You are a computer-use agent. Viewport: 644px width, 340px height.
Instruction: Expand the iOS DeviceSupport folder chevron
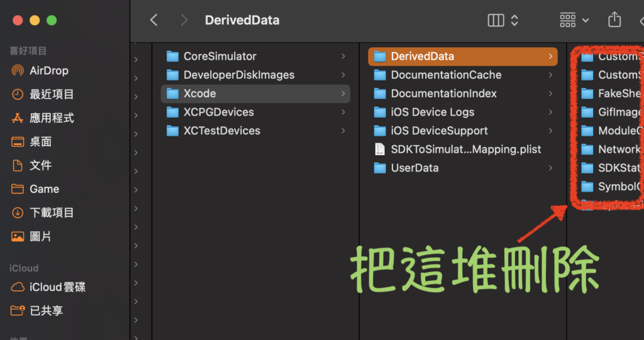550,131
